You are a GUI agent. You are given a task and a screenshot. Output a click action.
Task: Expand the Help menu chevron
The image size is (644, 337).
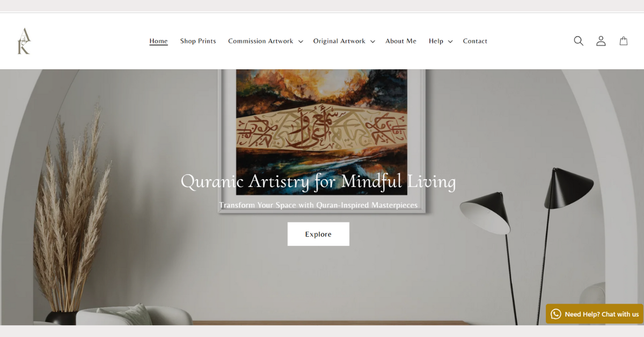(x=450, y=41)
